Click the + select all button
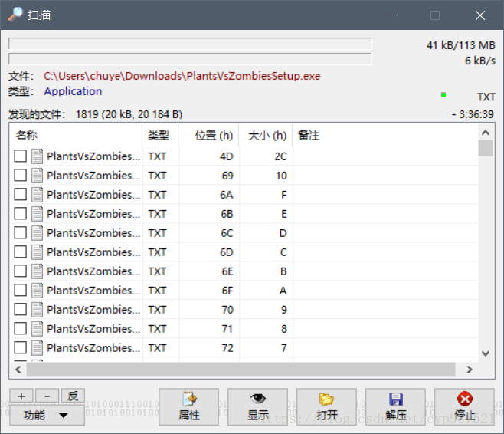 point(21,396)
